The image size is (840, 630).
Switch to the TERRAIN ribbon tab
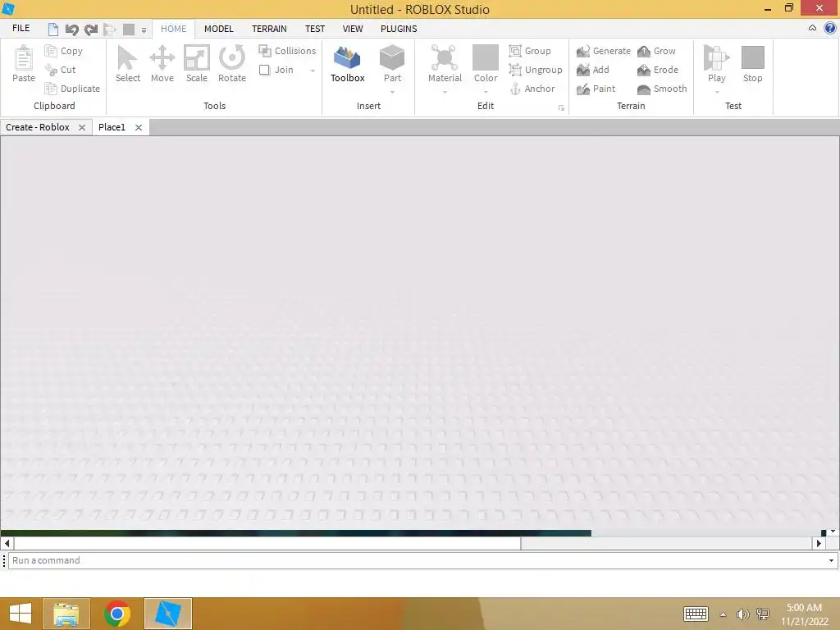click(269, 29)
